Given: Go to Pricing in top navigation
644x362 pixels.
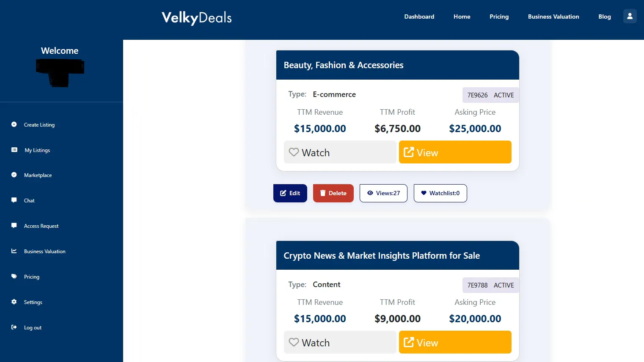Looking at the screenshot, I should (499, 17).
